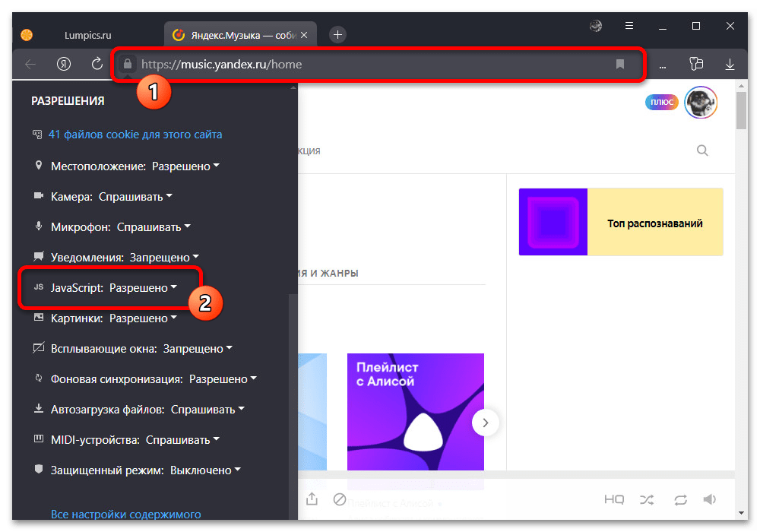Open Все настройки содержимого link
This screenshot has height=532, width=760.
126,514
